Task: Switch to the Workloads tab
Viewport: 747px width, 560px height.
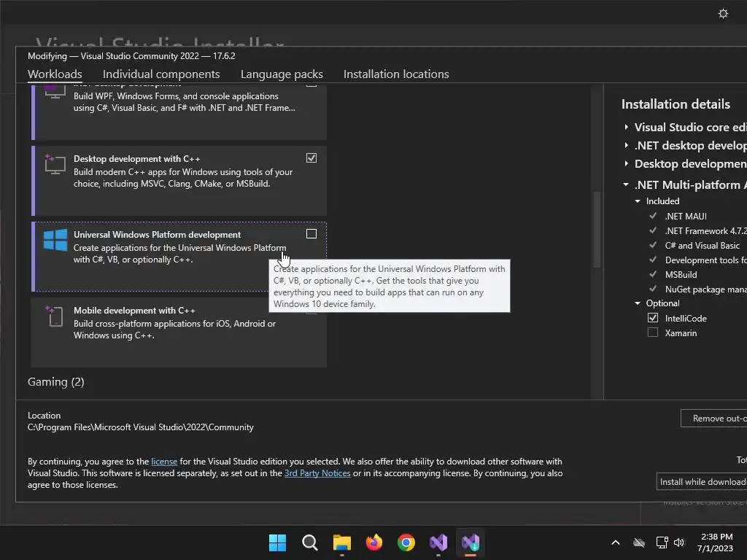Action: point(55,74)
